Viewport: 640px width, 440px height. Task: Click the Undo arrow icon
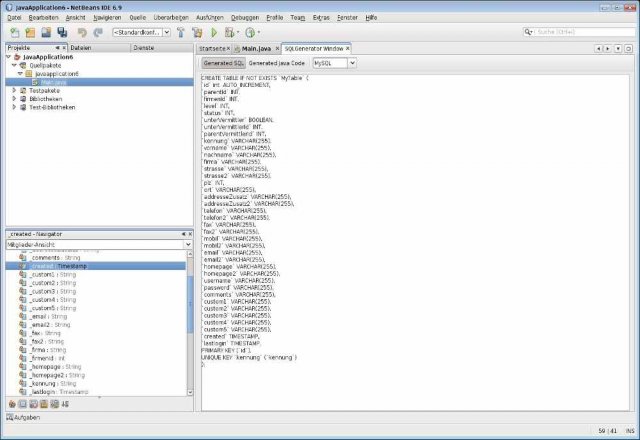82,32
